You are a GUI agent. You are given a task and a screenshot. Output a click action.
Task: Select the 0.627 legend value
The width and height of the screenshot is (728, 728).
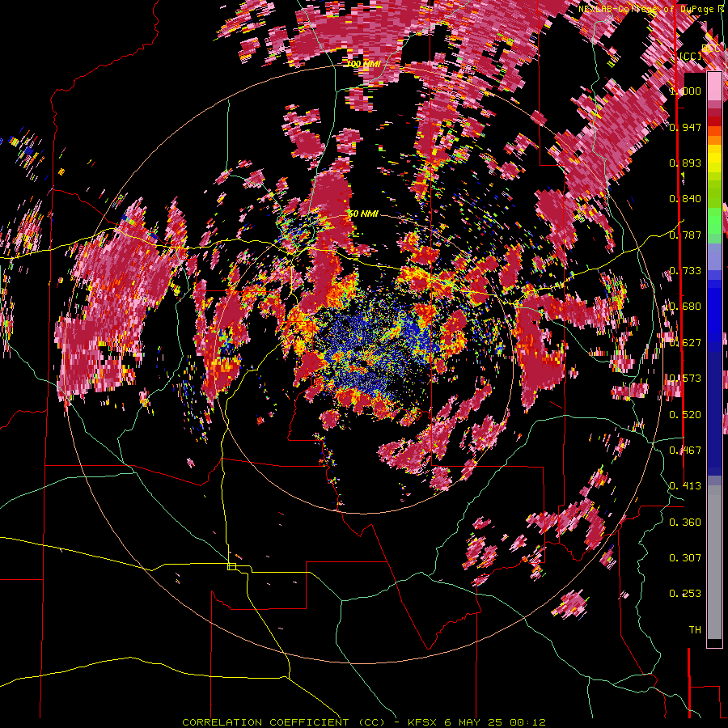(x=685, y=343)
